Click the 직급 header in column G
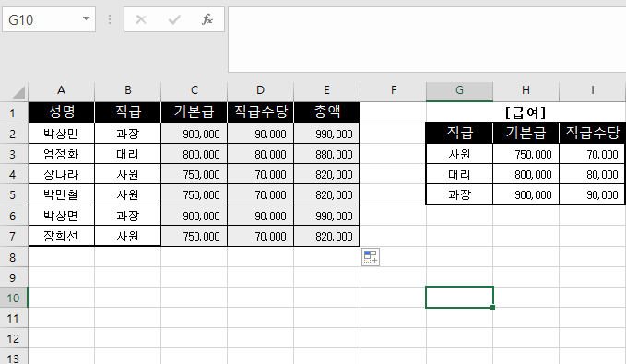The height and width of the screenshot is (364, 626). 459,133
